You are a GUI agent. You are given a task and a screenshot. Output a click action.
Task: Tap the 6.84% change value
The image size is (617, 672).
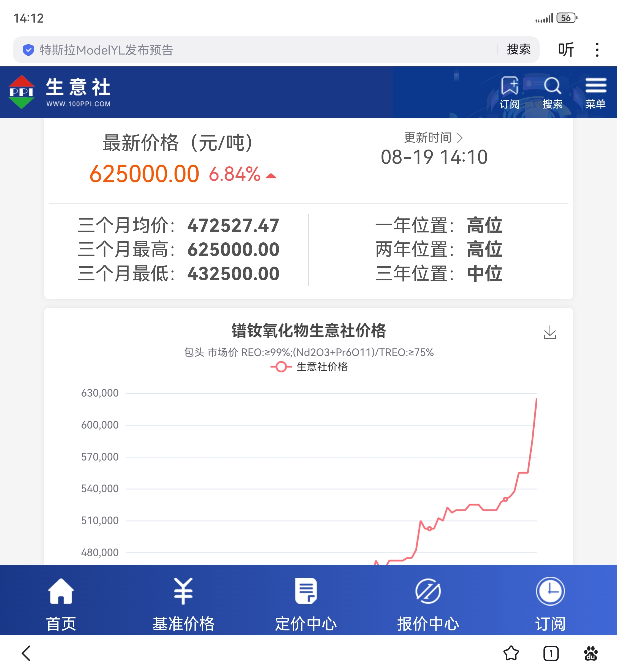pos(235,174)
